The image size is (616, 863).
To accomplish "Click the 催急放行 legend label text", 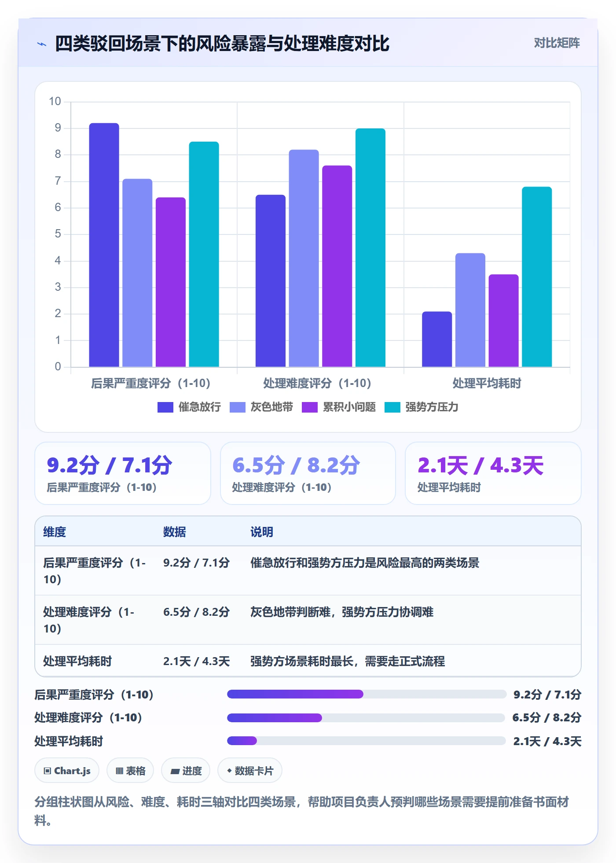I will pyautogui.click(x=200, y=407).
